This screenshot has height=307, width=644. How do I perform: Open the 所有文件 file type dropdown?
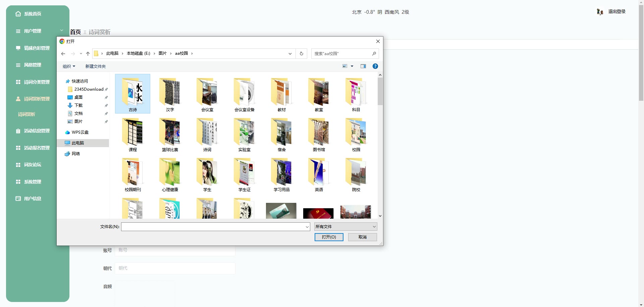345,227
